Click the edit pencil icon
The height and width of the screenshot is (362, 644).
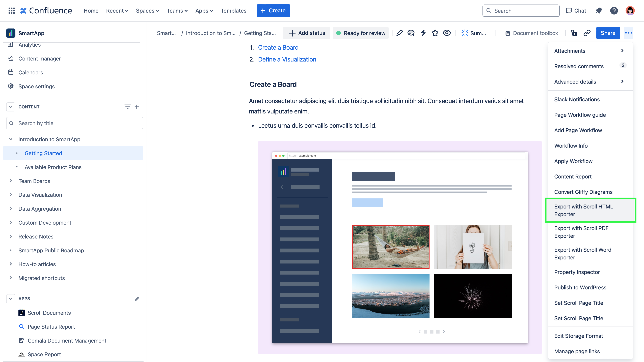(x=399, y=33)
